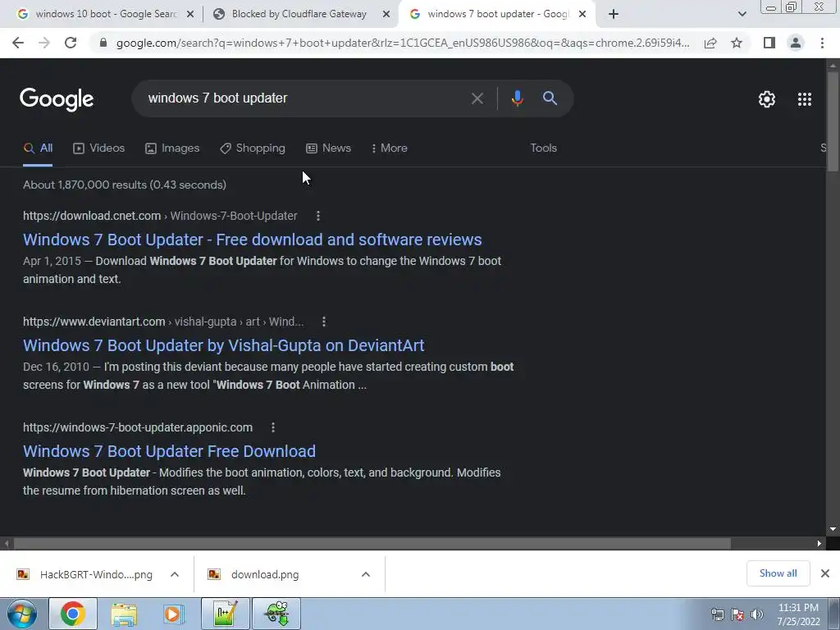The width and height of the screenshot is (840, 630).
Task: Close the Blocked by Cloudflare Gateway tab
Action: tap(386, 15)
